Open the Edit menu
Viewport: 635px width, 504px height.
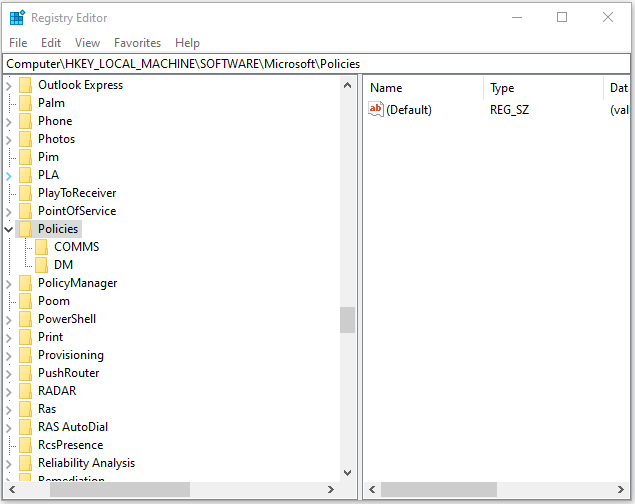point(51,43)
